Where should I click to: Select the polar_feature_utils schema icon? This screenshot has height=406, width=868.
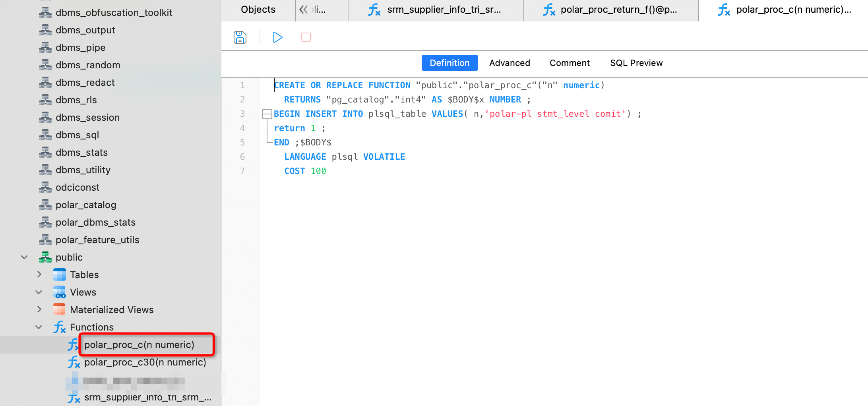pos(45,240)
